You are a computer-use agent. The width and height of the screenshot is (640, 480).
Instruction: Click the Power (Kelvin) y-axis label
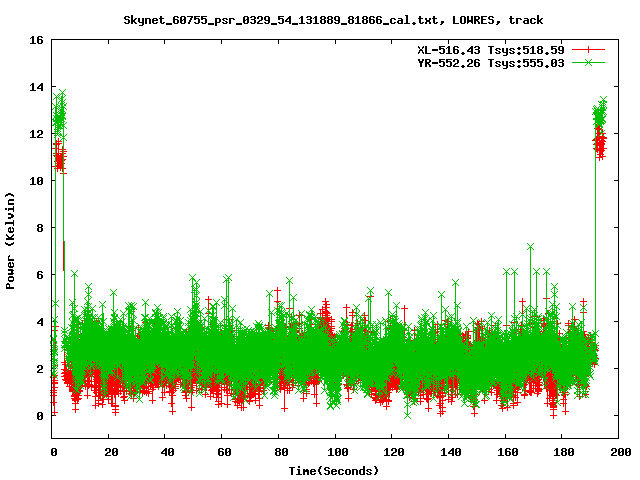coord(10,241)
